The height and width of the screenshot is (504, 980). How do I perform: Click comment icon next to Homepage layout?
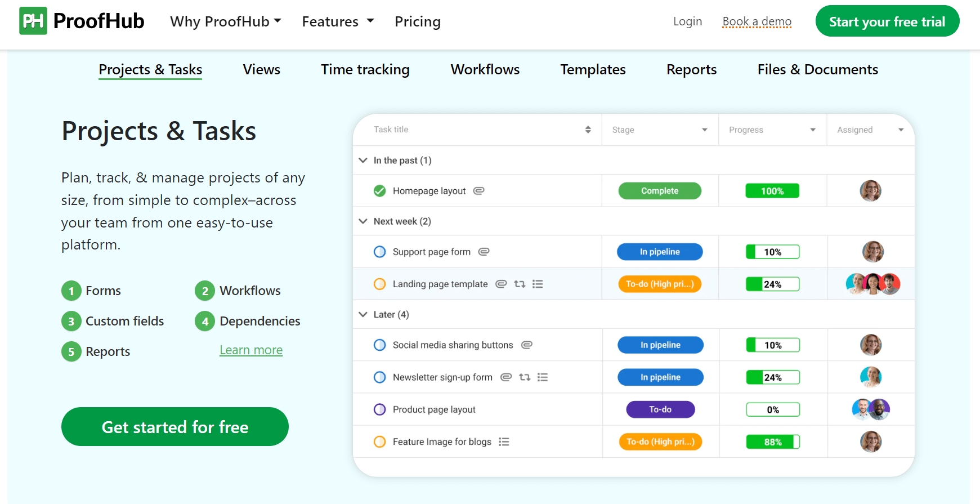[479, 191]
